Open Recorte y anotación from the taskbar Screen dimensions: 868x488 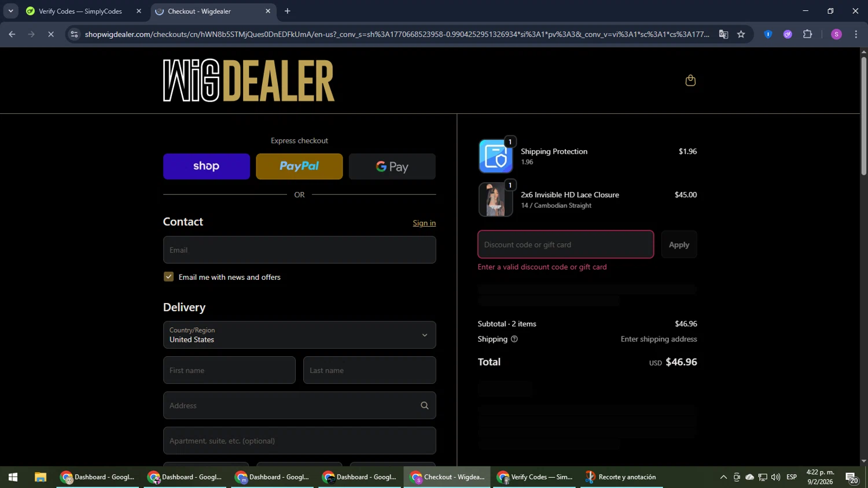(622, 477)
